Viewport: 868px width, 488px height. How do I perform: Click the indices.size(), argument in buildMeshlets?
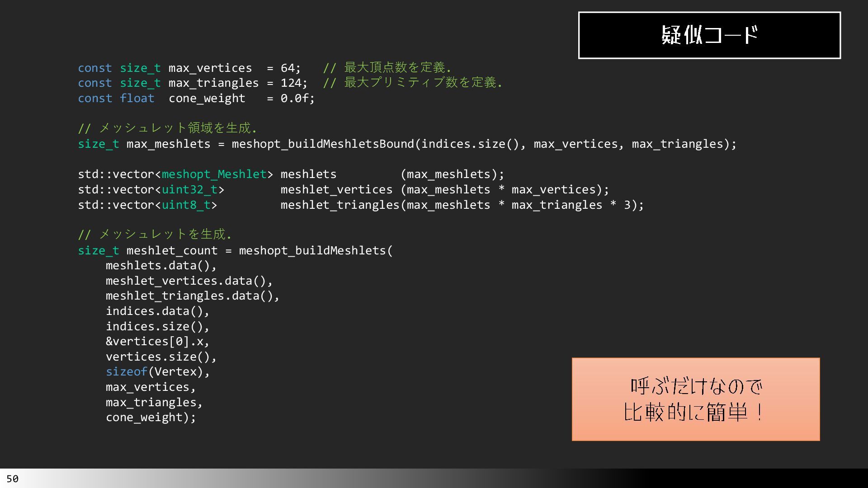pos(158,327)
